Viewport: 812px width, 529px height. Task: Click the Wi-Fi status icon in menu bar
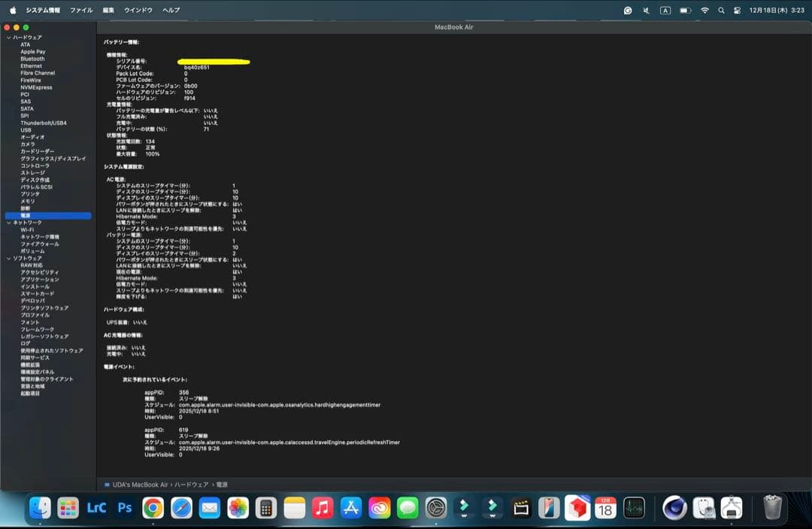click(x=704, y=11)
